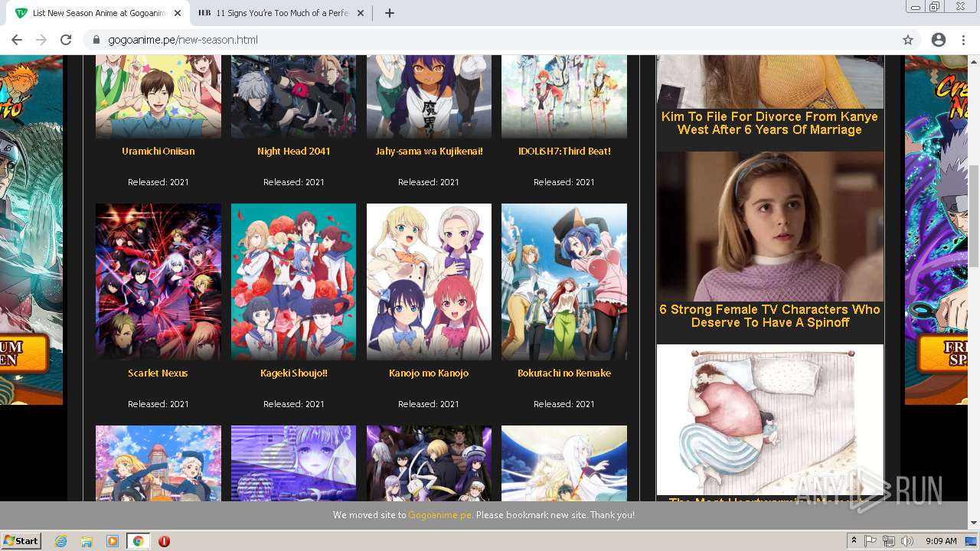Click the girl with headband ad image
The image size is (980, 551).
coord(769,227)
